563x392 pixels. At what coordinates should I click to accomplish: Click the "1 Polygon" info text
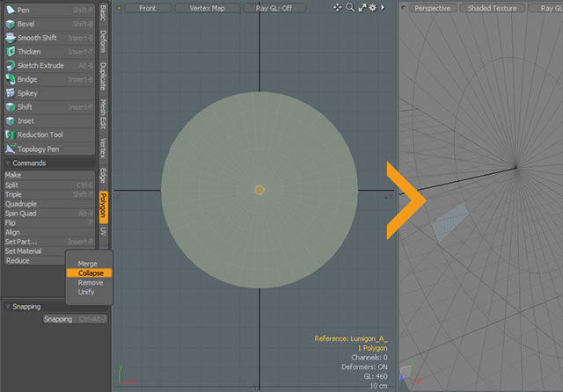tap(372, 348)
